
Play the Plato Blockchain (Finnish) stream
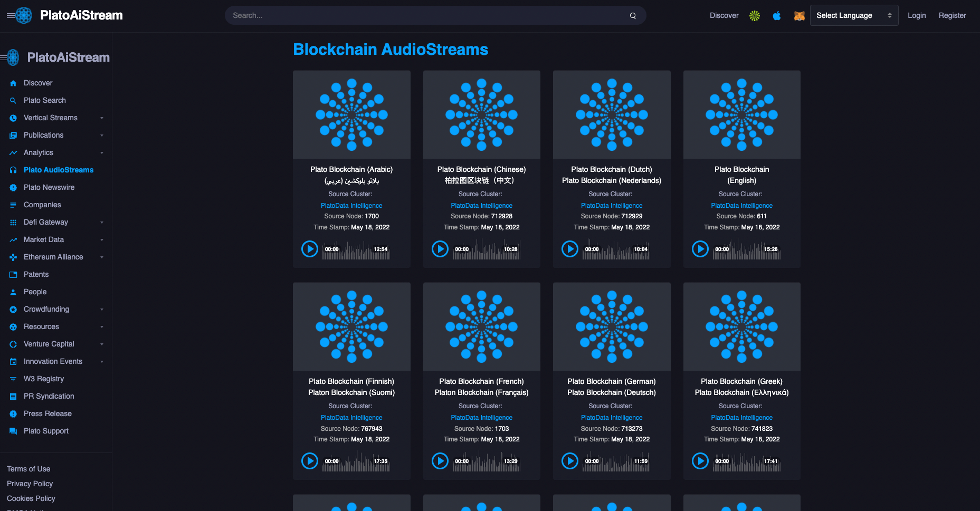pos(310,461)
